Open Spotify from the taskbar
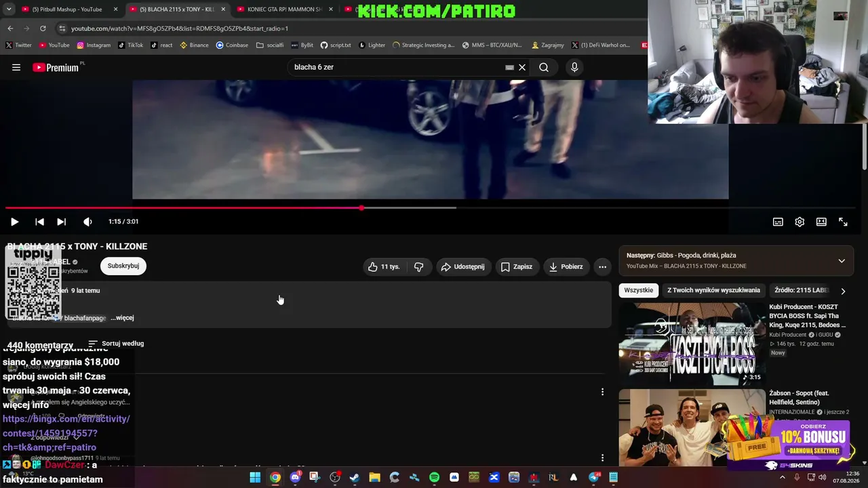Screen dimensions: 868x488 pos(434,477)
